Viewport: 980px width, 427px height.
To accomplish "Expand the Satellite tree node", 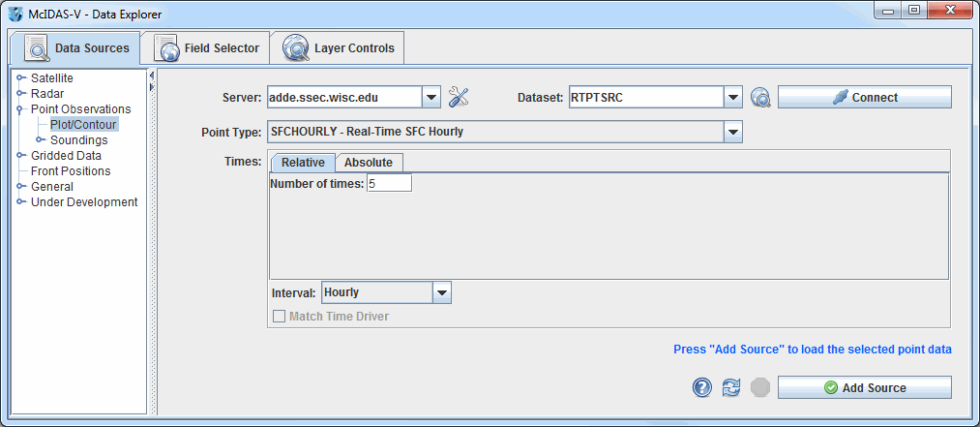I will click(x=21, y=78).
